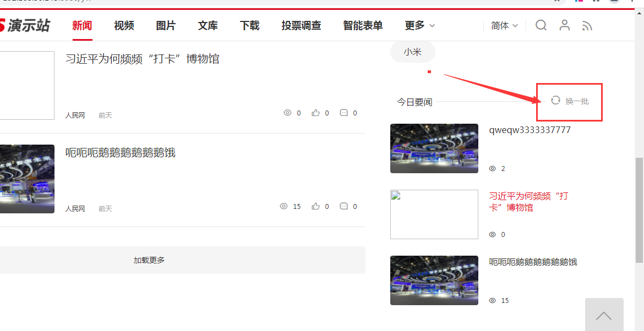Go to 投票调查 navigation item
644x331 pixels.
pos(301,25)
